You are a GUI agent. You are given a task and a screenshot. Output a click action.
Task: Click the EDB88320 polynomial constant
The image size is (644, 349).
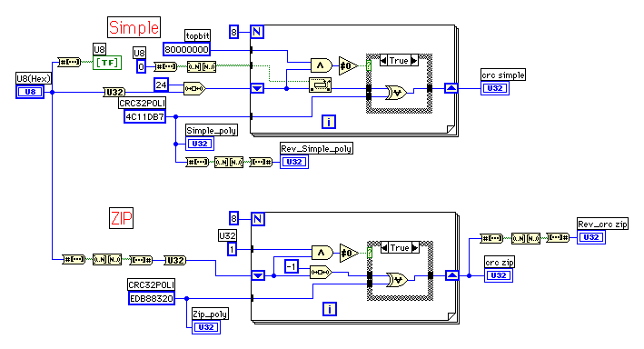click(152, 298)
